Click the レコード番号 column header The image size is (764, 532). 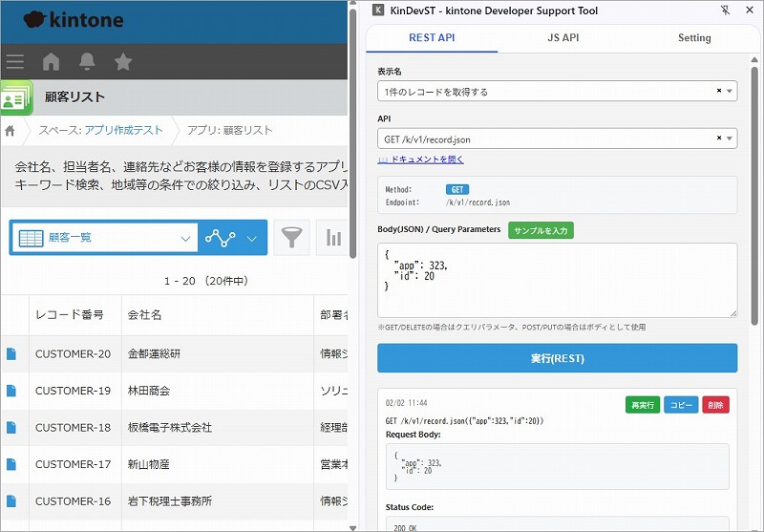coord(75,315)
